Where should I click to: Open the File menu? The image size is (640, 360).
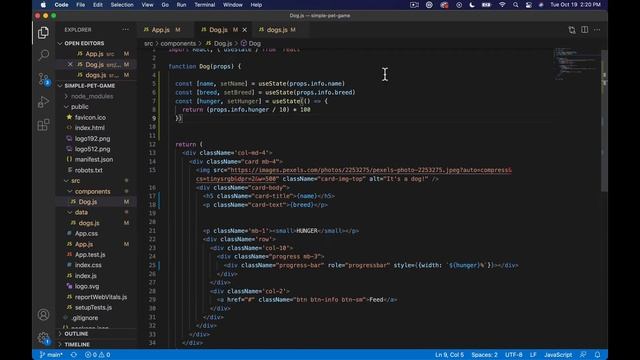pos(81,5)
